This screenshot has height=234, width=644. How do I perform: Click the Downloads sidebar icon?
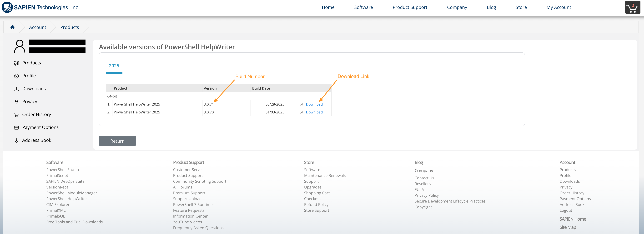click(16, 89)
